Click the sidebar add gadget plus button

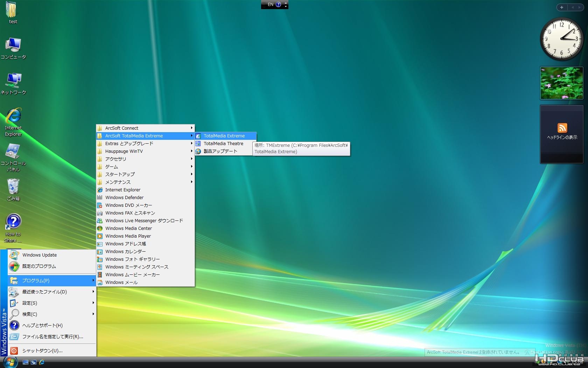coord(561,7)
